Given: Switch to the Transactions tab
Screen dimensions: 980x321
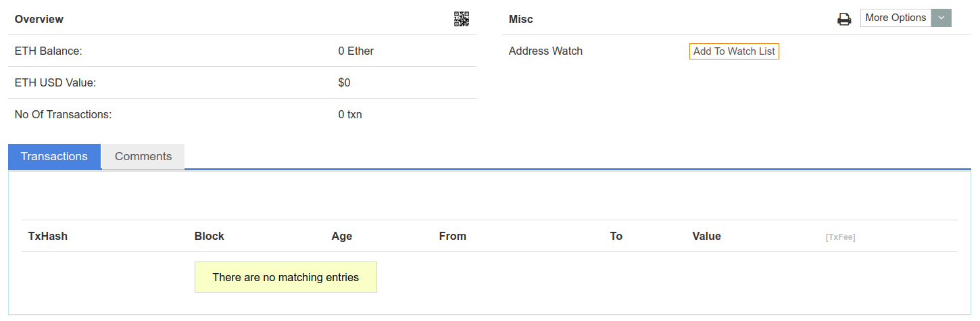Looking at the screenshot, I should point(54,157).
